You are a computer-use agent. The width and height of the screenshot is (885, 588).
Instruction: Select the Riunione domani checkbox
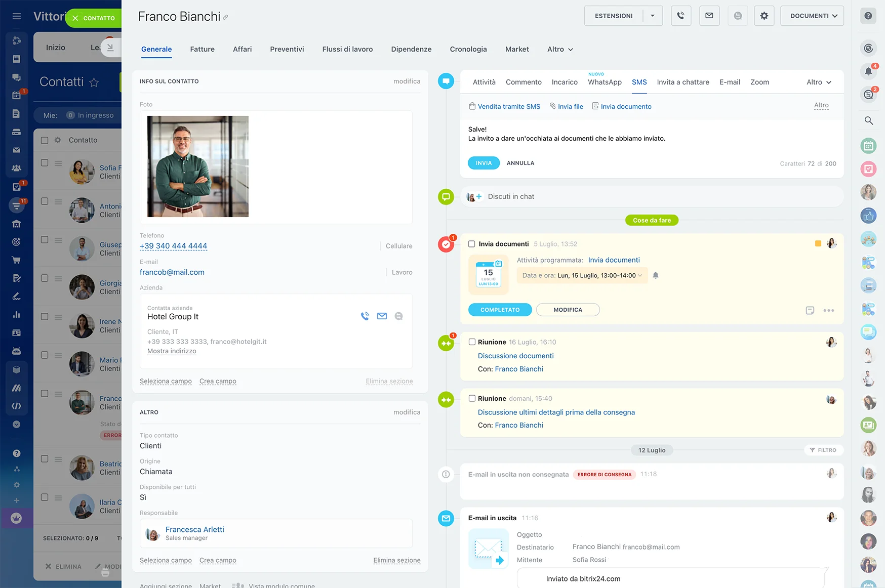(x=472, y=399)
